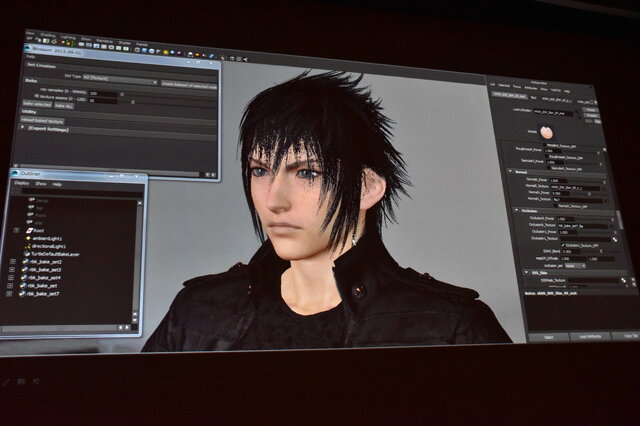This screenshot has height=426, width=640.
Task: Click the Outliner vertical scrollbar down arrow
Action: click(135, 320)
